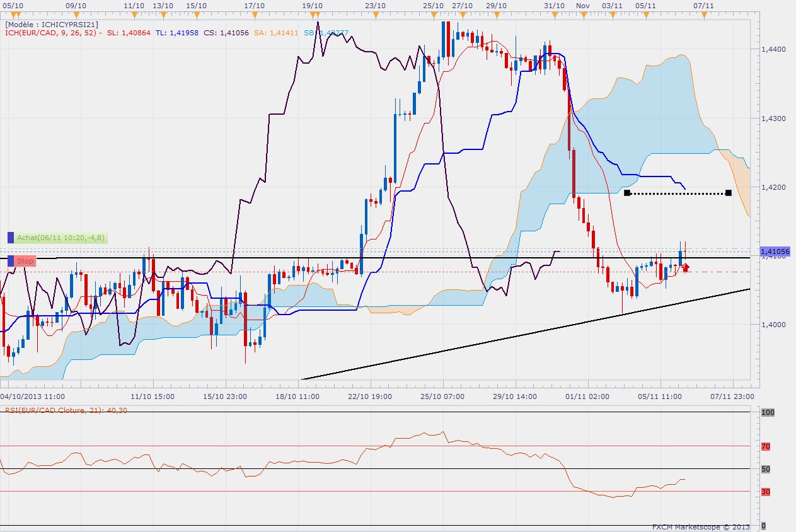The width and height of the screenshot is (796, 532).
Task: Click the RSI 50 level label
Action: [766, 469]
